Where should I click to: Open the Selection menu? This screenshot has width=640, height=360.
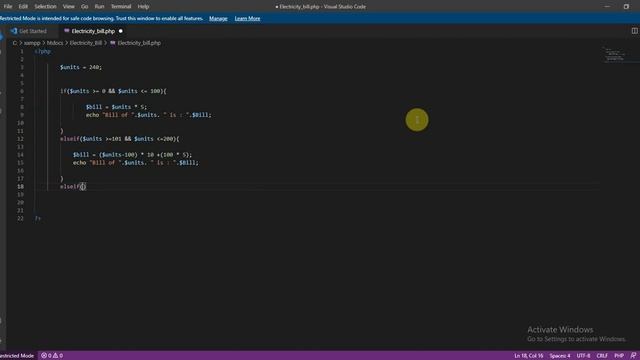[45, 7]
